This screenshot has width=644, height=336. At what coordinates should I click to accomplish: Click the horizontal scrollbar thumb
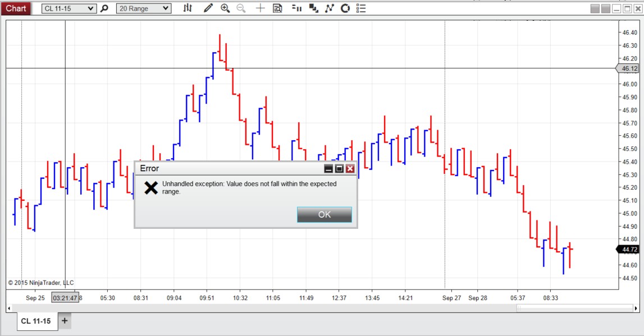575,308
